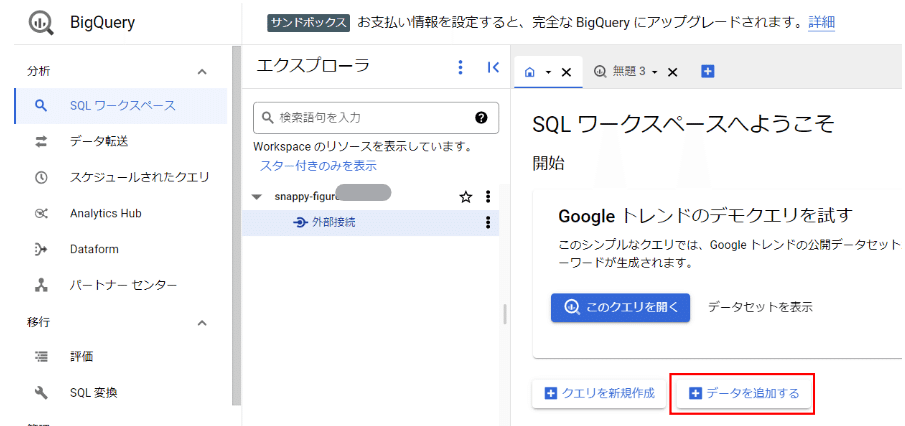Click the 検索語句を入力 search field
Screen dimensions: 905x426
click(376, 118)
